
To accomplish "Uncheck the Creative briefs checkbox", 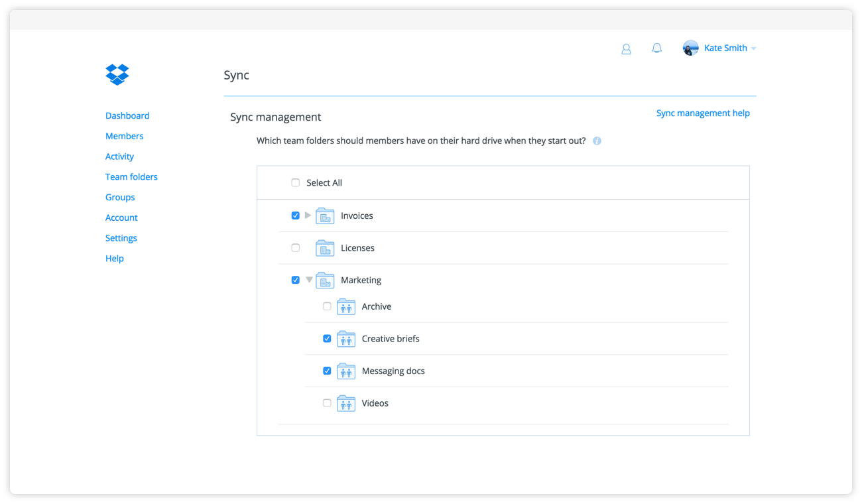I will click(x=327, y=339).
